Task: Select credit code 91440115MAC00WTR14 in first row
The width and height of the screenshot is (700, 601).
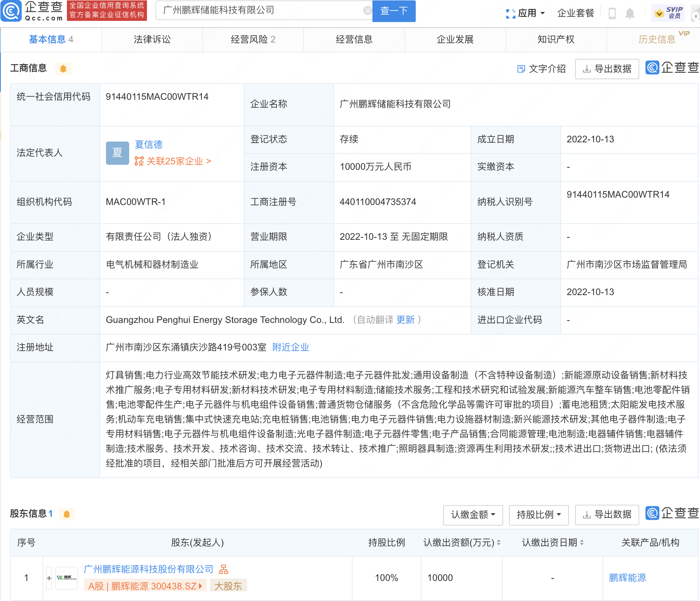Action: (157, 97)
